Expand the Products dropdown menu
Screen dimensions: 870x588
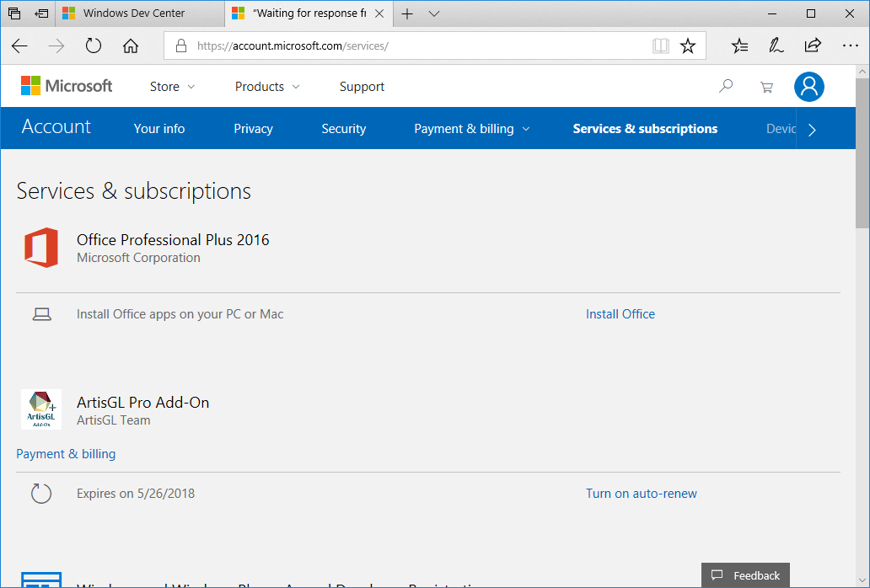pos(267,87)
